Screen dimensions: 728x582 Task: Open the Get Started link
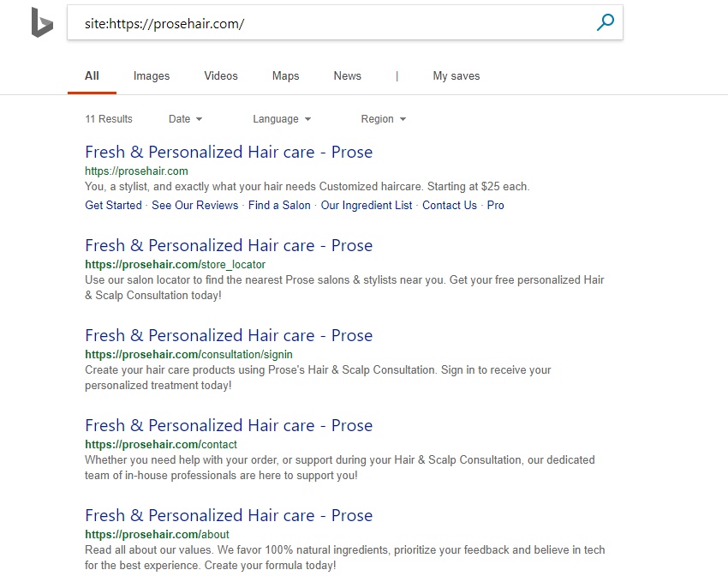tap(112, 205)
